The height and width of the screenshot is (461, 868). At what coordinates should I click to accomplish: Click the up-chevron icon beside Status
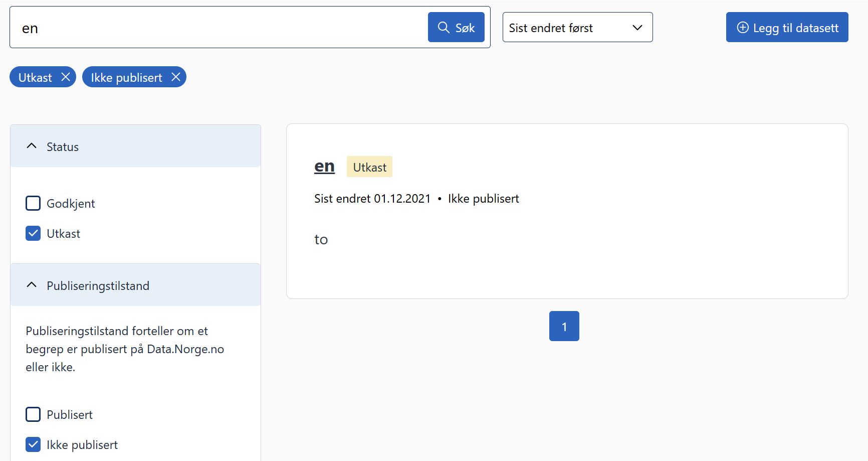coord(32,146)
